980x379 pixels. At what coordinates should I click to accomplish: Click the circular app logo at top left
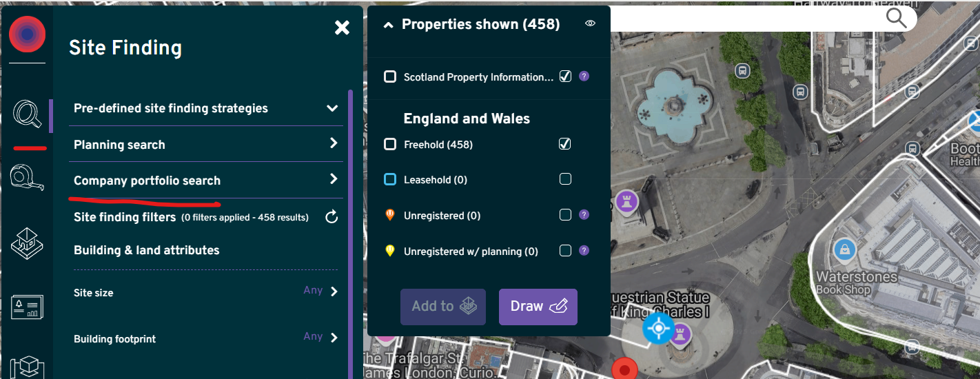[28, 34]
